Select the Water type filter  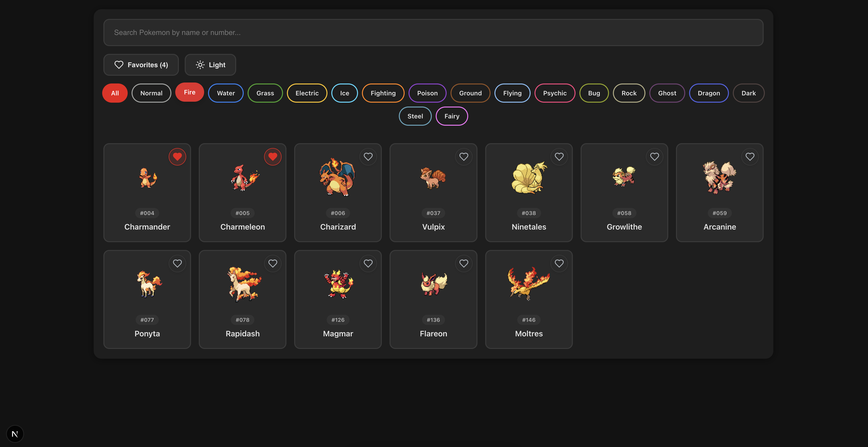[226, 93]
